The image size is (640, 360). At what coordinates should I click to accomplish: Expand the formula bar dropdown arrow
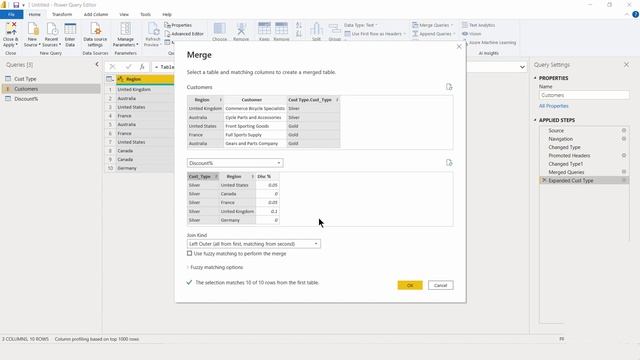(x=522, y=67)
